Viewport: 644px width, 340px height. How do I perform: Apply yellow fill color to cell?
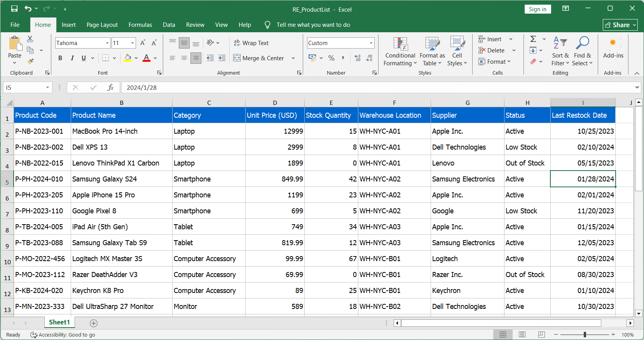tap(127, 58)
